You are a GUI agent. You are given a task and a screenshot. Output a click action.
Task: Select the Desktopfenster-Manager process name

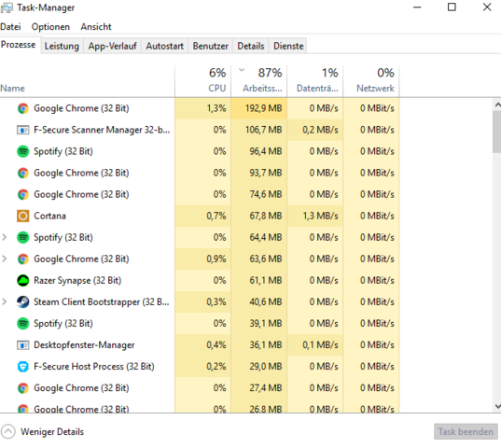tap(84, 345)
